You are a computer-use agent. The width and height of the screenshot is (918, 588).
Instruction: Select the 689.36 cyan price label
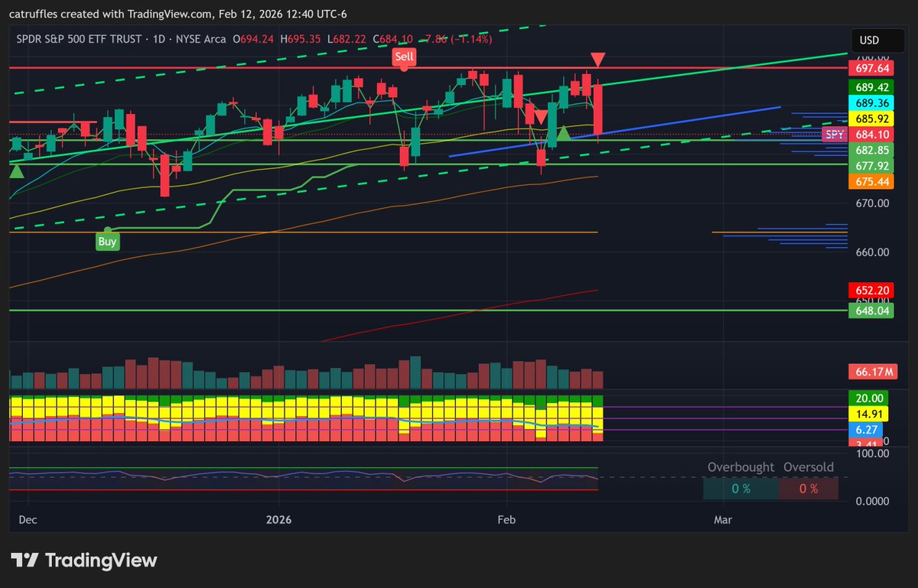coord(872,103)
